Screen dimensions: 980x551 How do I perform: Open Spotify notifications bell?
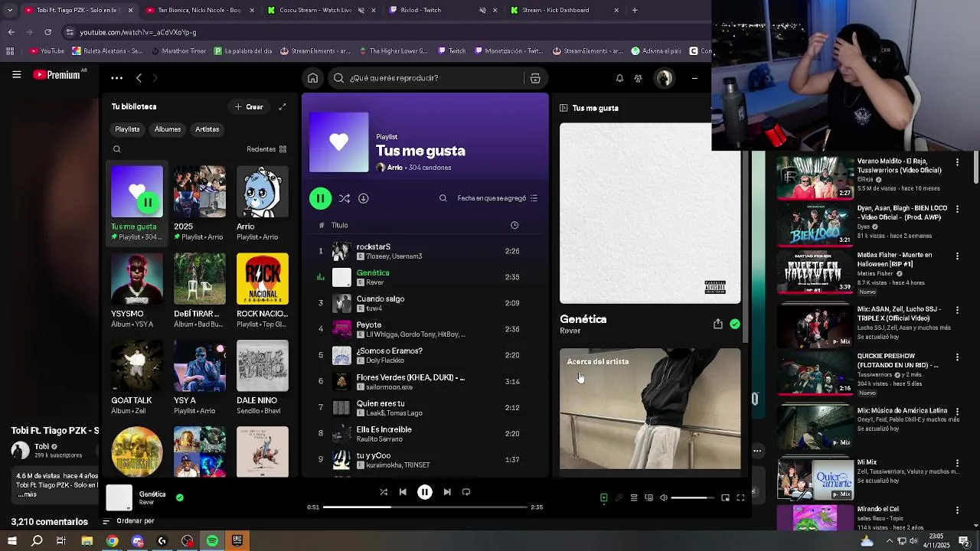pos(619,78)
